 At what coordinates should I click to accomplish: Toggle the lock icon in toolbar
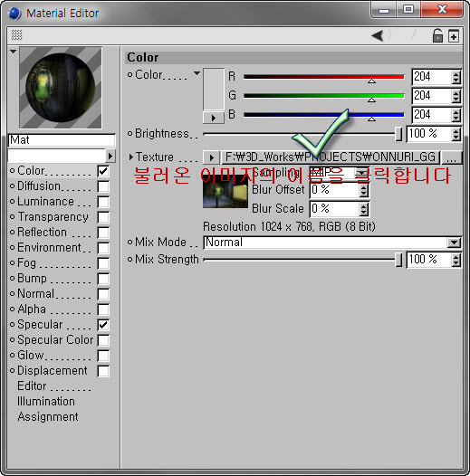pos(437,36)
